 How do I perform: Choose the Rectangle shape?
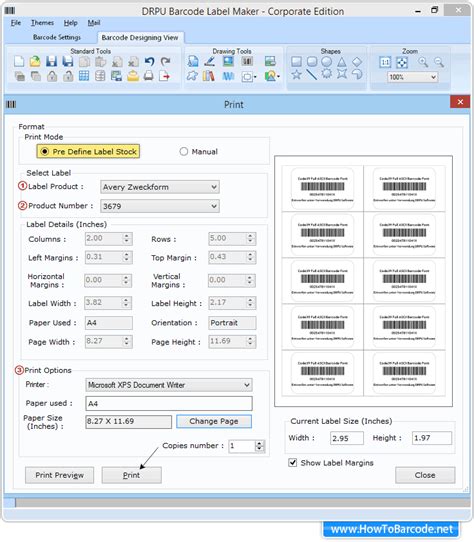pyautogui.click(x=296, y=62)
